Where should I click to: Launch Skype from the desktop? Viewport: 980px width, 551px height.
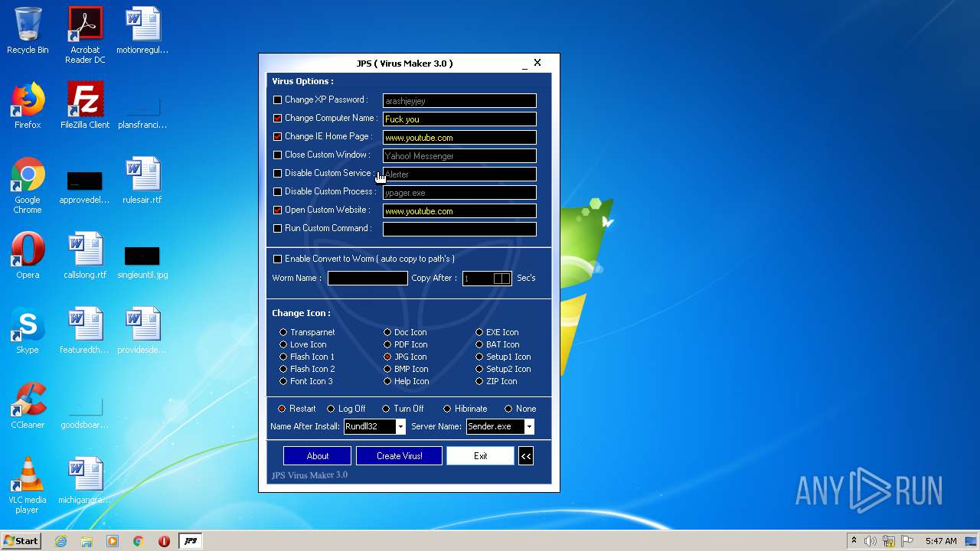(28, 331)
